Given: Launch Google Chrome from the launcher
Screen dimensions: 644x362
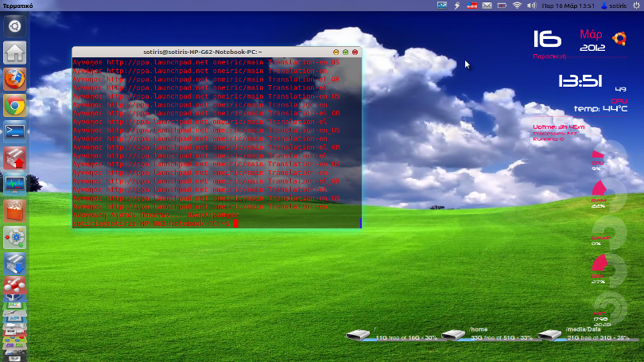Looking at the screenshot, I should (x=15, y=105).
